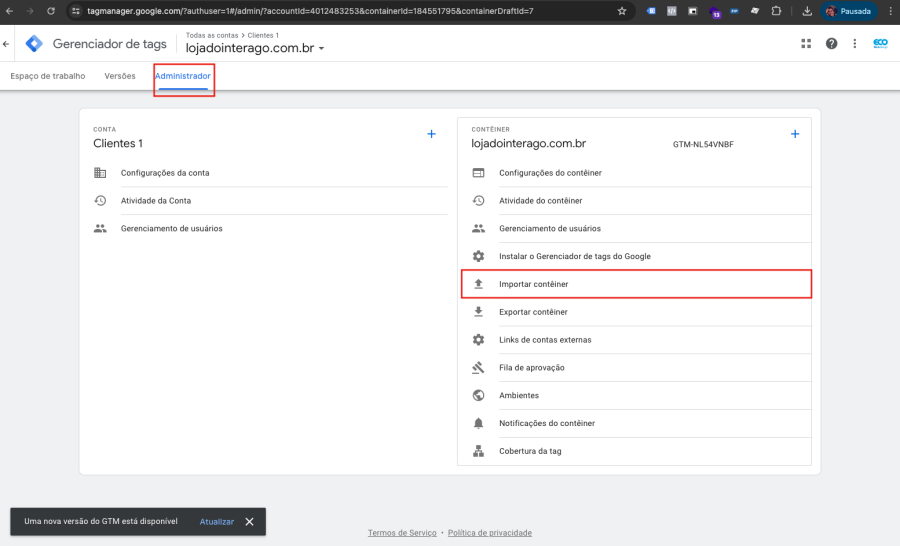Open Configurações da conta
The width and height of the screenshot is (900, 546).
165,173
